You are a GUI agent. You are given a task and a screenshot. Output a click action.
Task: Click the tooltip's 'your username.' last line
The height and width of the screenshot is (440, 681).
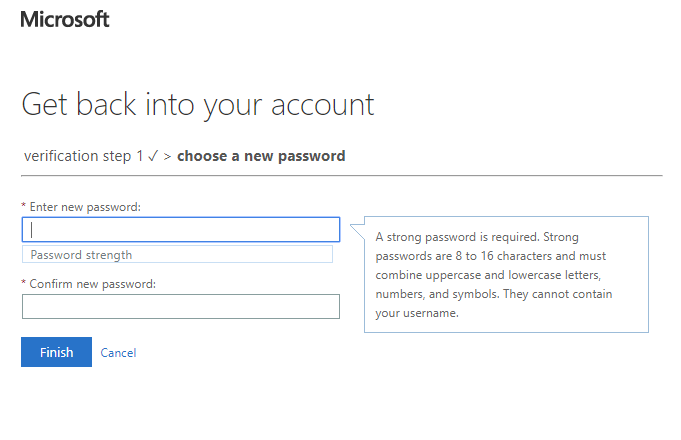(x=417, y=313)
